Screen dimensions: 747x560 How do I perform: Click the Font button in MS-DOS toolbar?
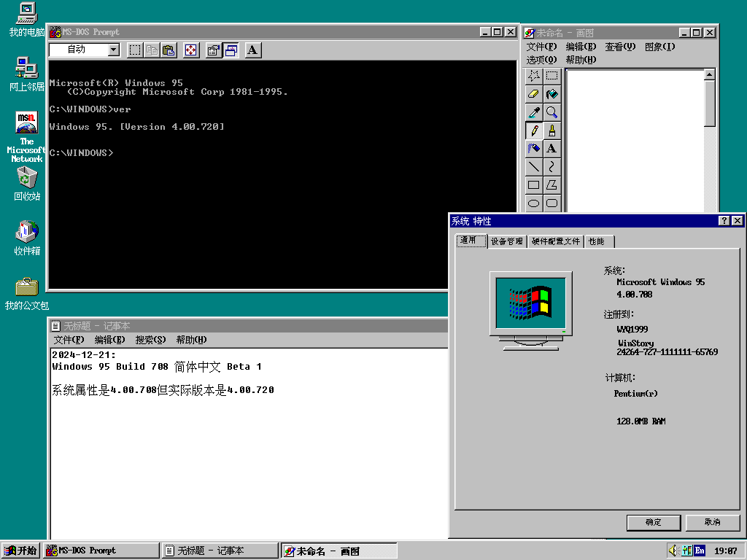coord(253,50)
